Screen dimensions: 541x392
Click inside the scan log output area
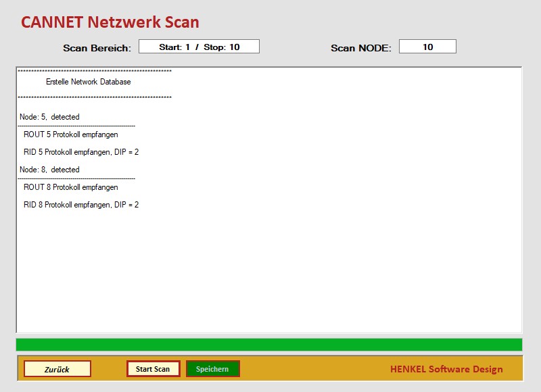270,270
